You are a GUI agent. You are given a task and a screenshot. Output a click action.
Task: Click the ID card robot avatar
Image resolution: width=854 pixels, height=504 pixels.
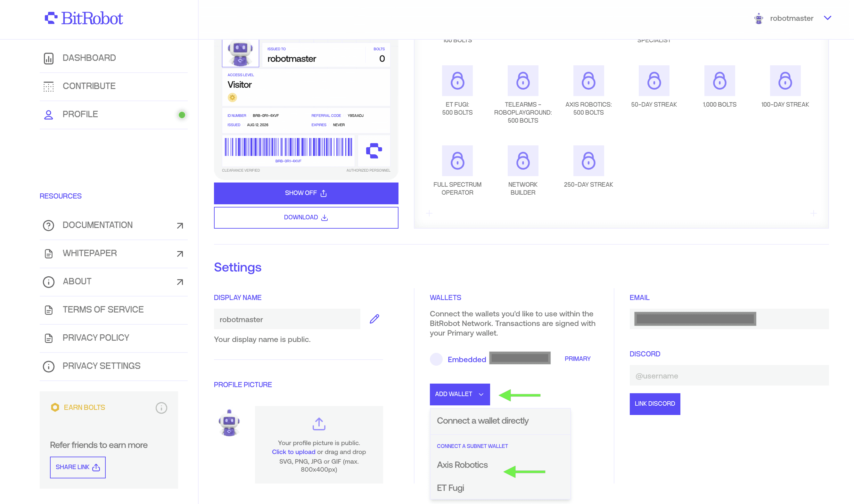tap(241, 53)
